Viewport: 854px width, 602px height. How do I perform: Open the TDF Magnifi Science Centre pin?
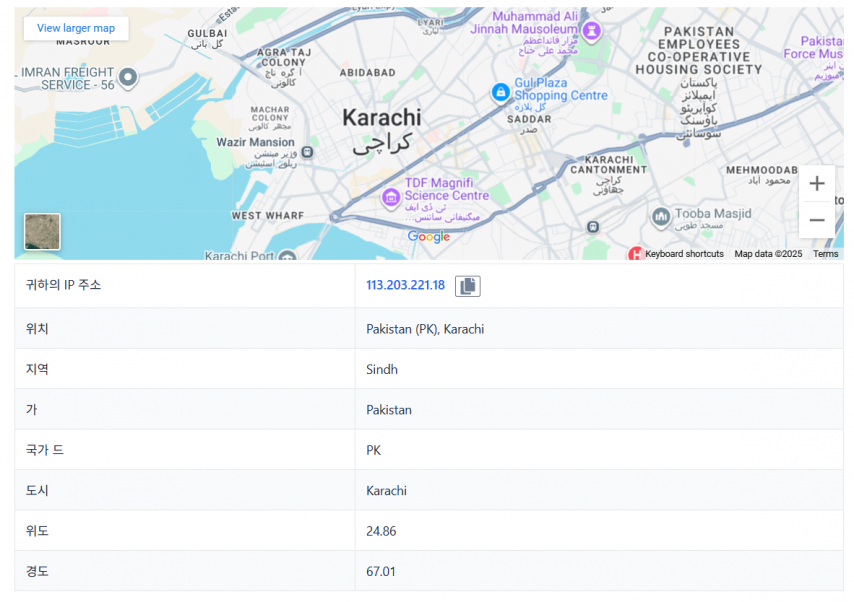click(391, 197)
